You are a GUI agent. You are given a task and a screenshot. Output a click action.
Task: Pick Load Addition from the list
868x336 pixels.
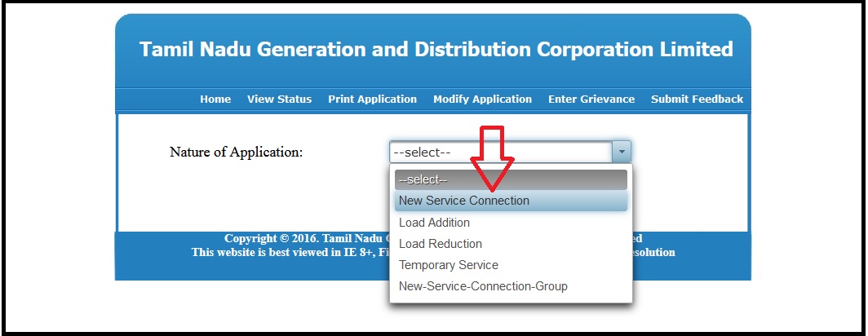click(x=434, y=223)
